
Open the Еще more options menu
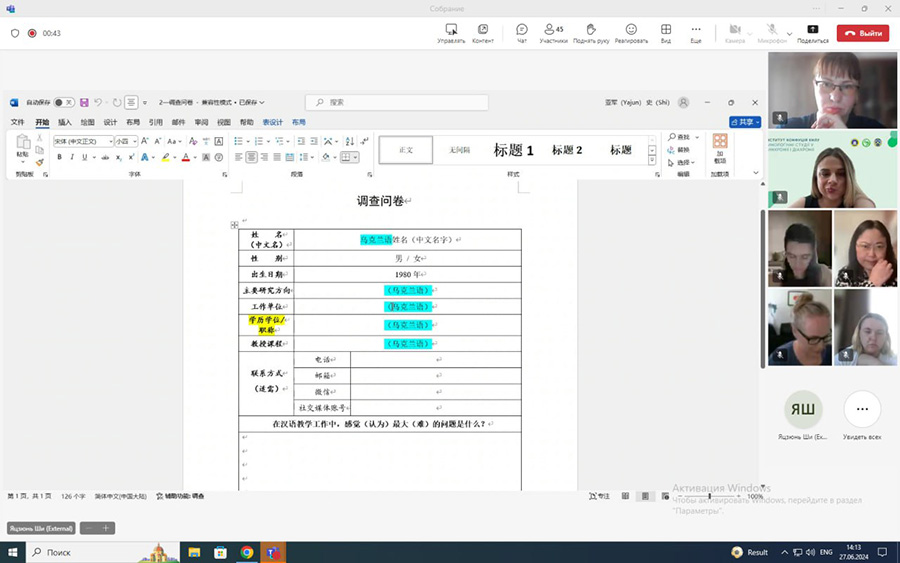[696, 32]
